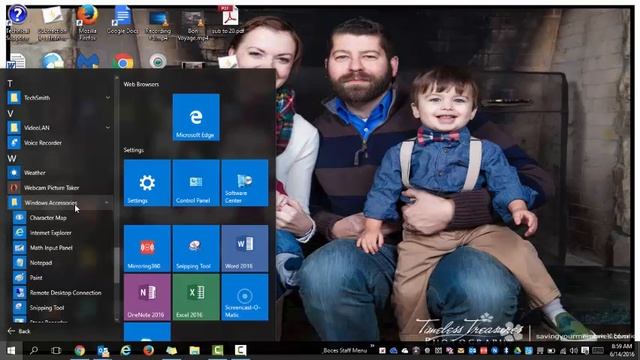Open the Software Center tile
Screen dimensions: 640x360
pyautogui.click(x=245, y=183)
